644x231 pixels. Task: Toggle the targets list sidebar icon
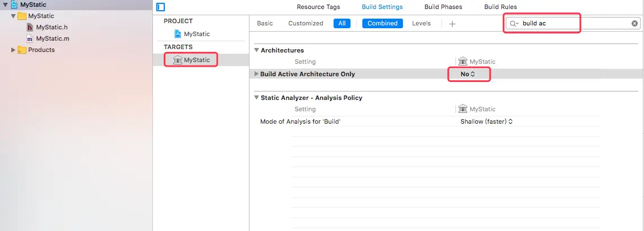(161, 7)
